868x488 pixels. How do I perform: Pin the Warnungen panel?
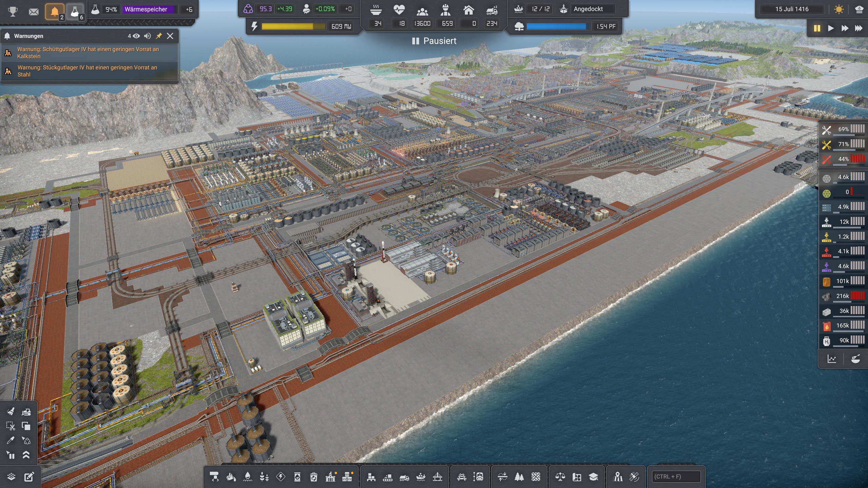(159, 36)
